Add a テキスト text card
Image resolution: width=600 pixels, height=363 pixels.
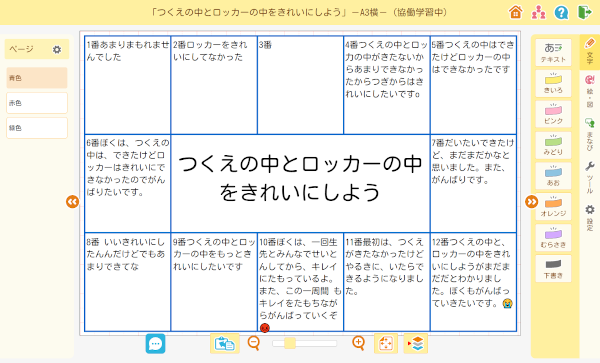click(553, 52)
